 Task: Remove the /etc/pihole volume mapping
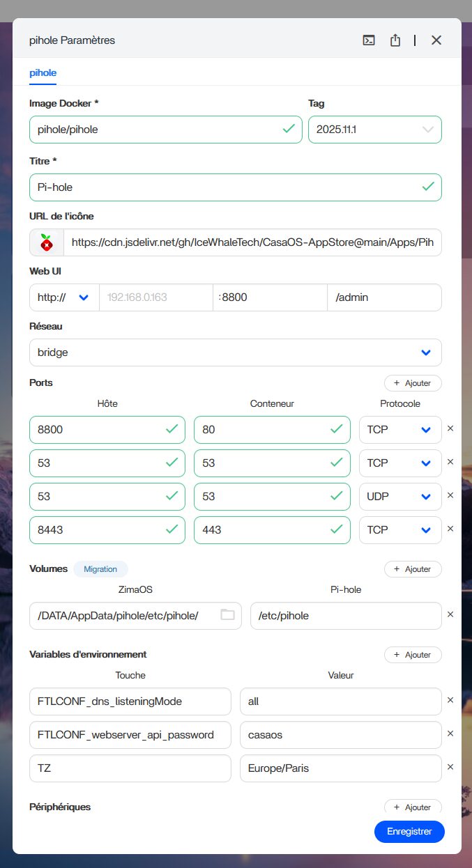[450, 614]
